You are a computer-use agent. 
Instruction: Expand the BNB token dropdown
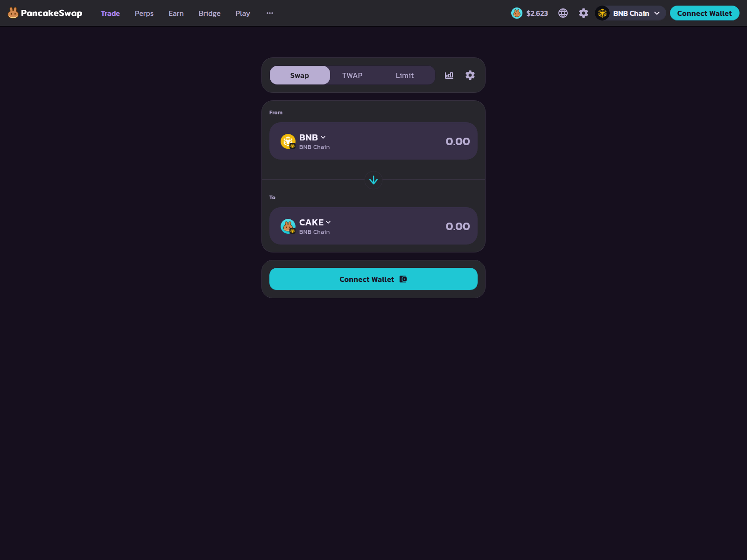coord(312,138)
